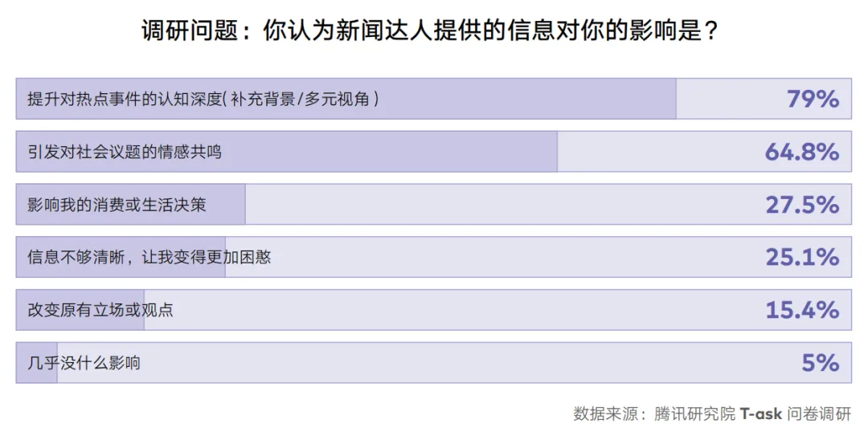The width and height of the screenshot is (868, 440).
Task: Click the survey question title text
Action: (x=429, y=31)
